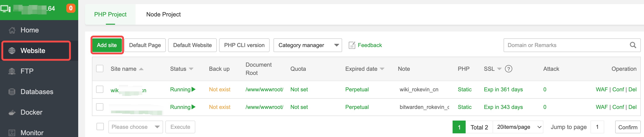Open Conf for the bitwarden site
The height and width of the screenshot is (137, 644).
pyautogui.click(x=618, y=107)
